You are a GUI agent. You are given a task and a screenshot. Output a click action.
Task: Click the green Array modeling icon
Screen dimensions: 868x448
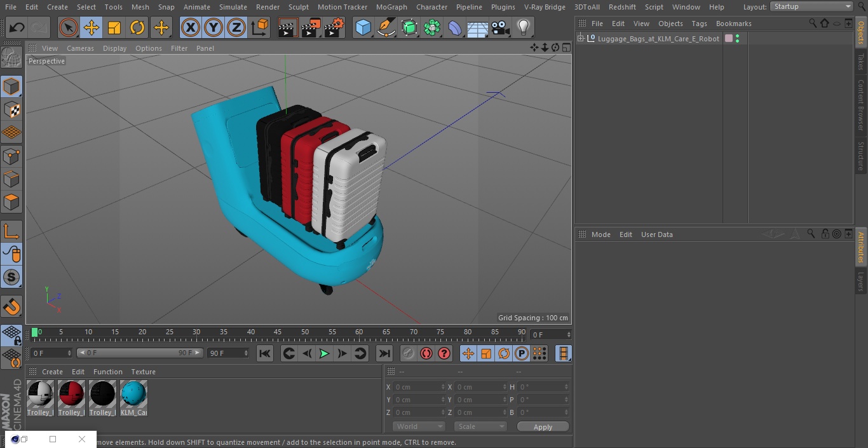432,27
